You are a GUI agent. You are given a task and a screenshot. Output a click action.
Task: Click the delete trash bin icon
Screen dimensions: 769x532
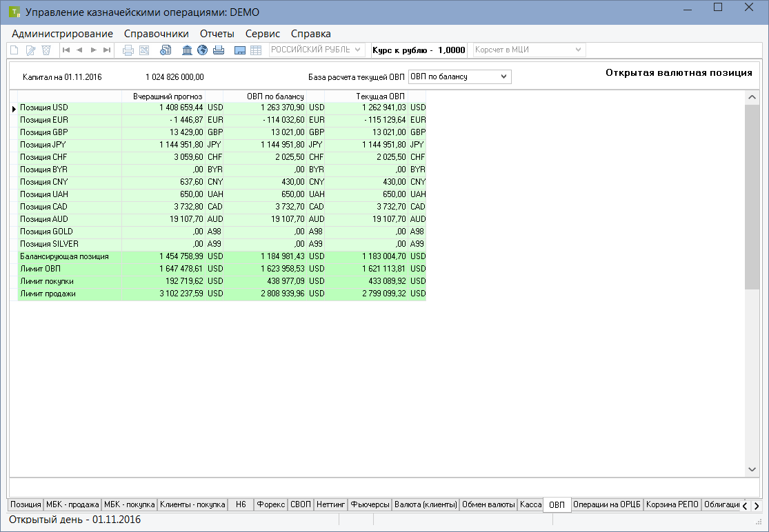click(x=46, y=50)
